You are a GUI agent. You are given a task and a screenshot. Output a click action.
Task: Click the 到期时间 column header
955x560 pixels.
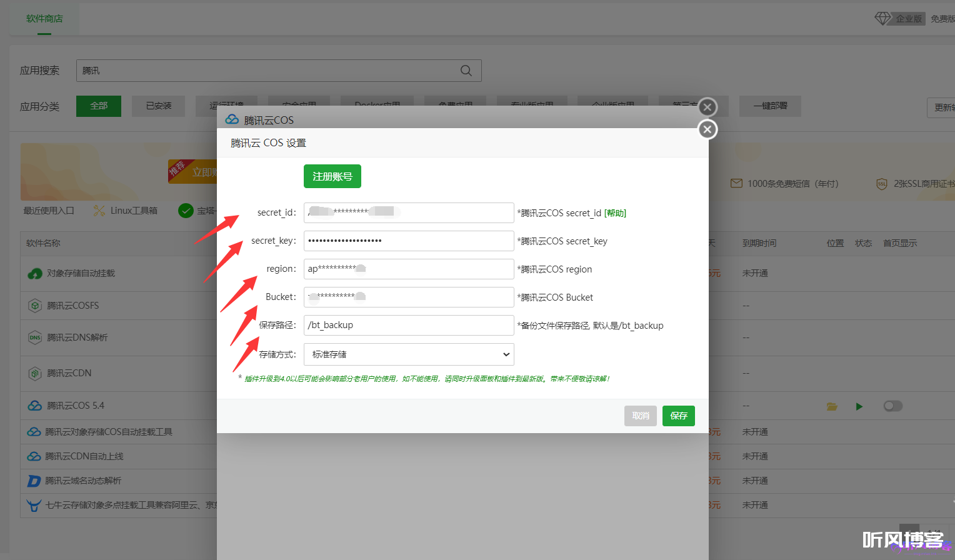[759, 243]
